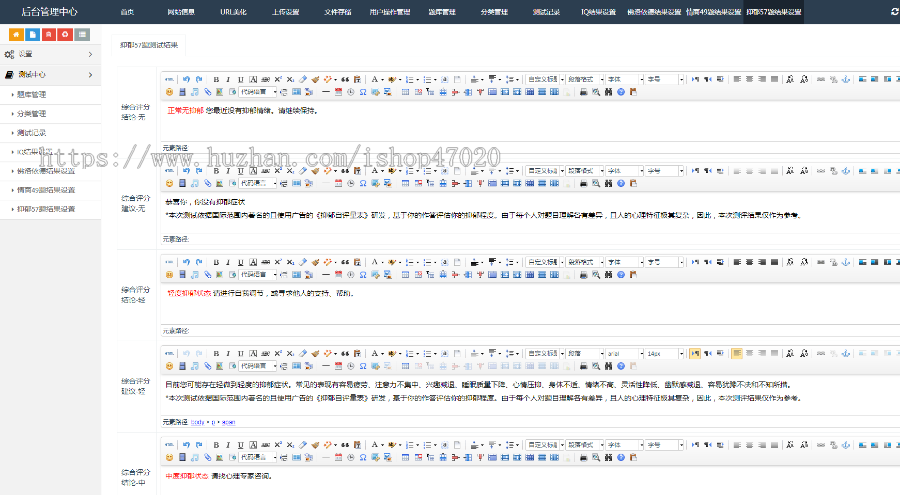
Task: Click the horizontal rule icon in 结论-无 editor
Action: click(x=325, y=92)
